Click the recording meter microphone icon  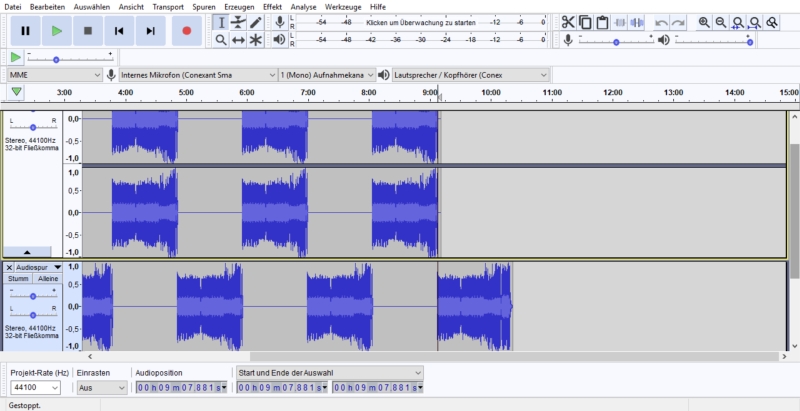point(280,22)
